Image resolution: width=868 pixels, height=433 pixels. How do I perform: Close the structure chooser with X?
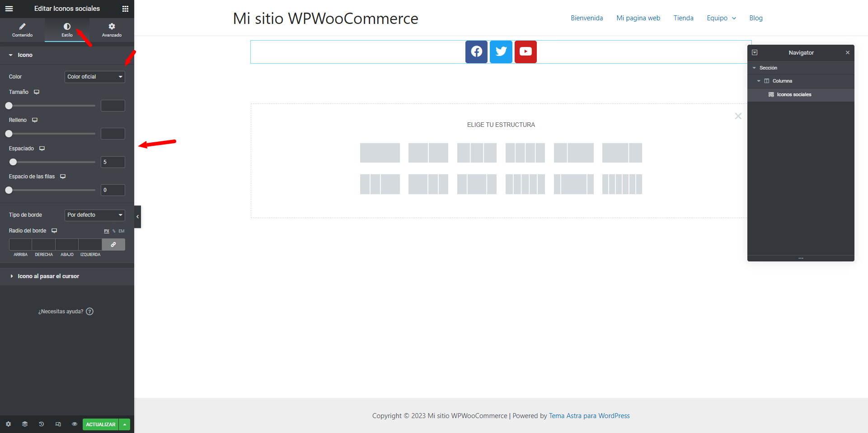click(738, 116)
